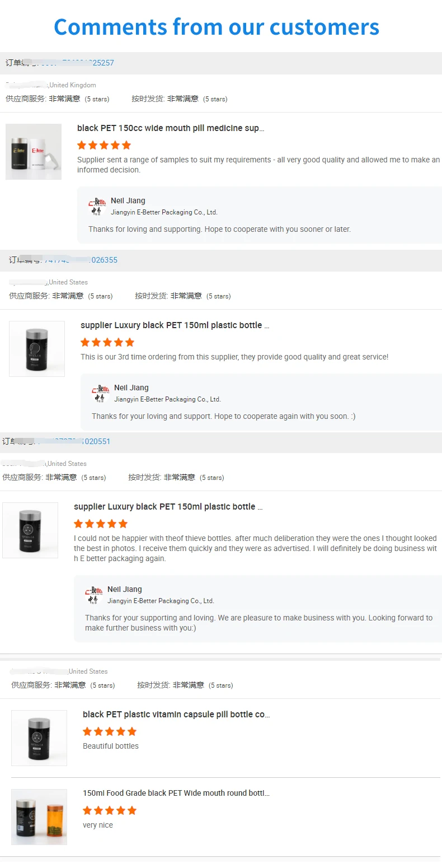Open the "black PET 150cc wide mouth pill" product title
The image size is (442, 868).
pos(171,128)
